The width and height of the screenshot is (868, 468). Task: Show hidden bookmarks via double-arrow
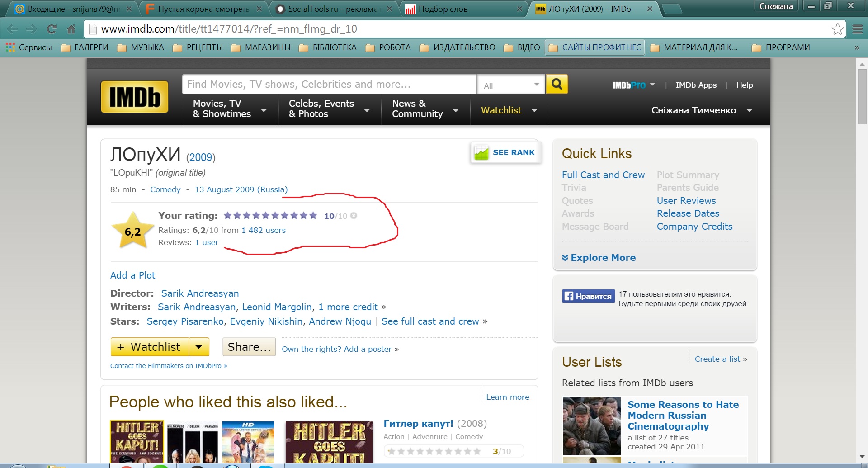click(x=857, y=47)
